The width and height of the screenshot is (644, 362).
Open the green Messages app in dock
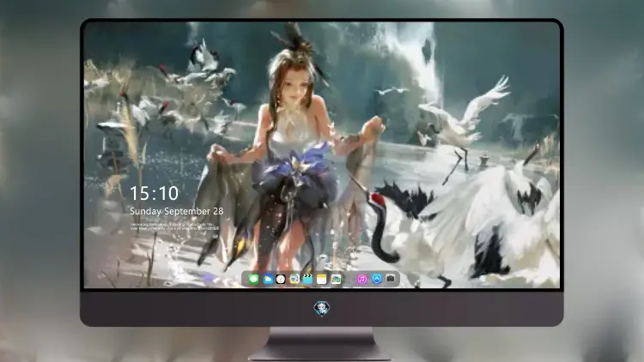[253, 280]
